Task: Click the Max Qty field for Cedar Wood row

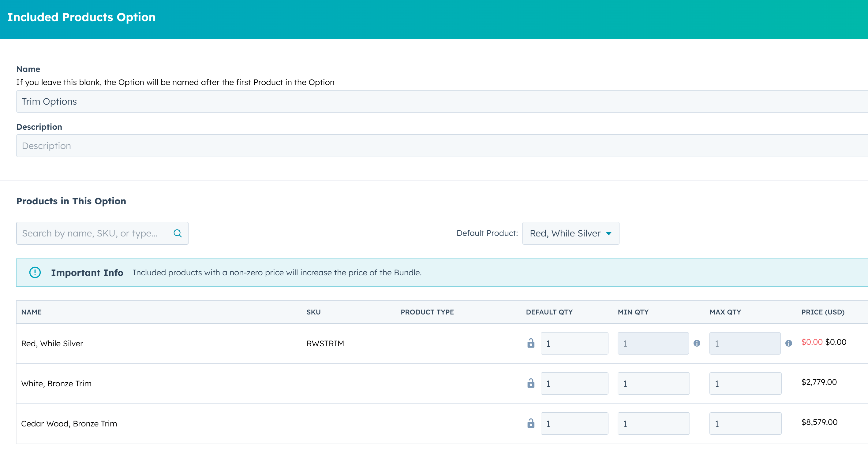Action: point(745,423)
